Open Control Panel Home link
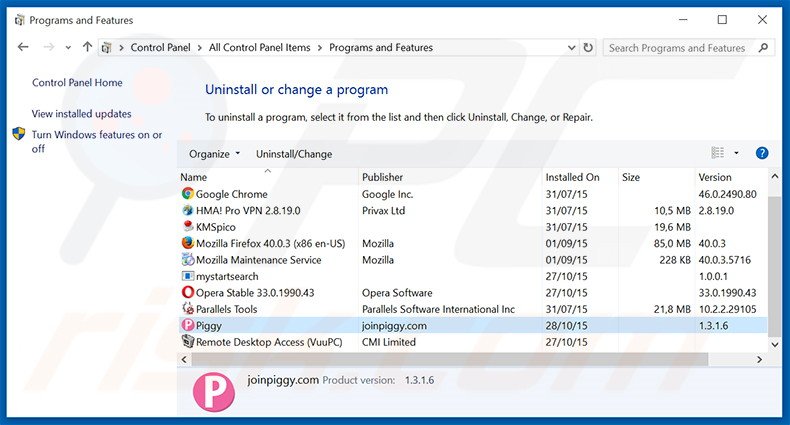This screenshot has width=790, height=425. [x=77, y=83]
